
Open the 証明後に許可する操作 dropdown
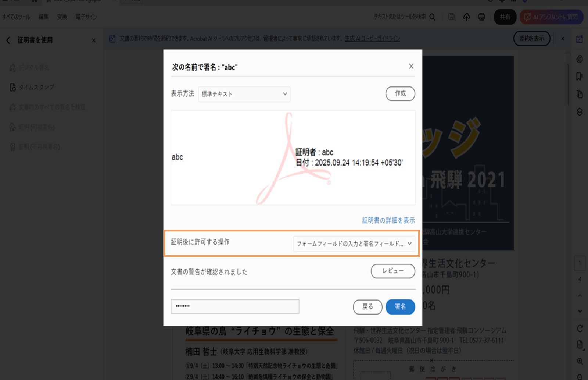(354, 244)
